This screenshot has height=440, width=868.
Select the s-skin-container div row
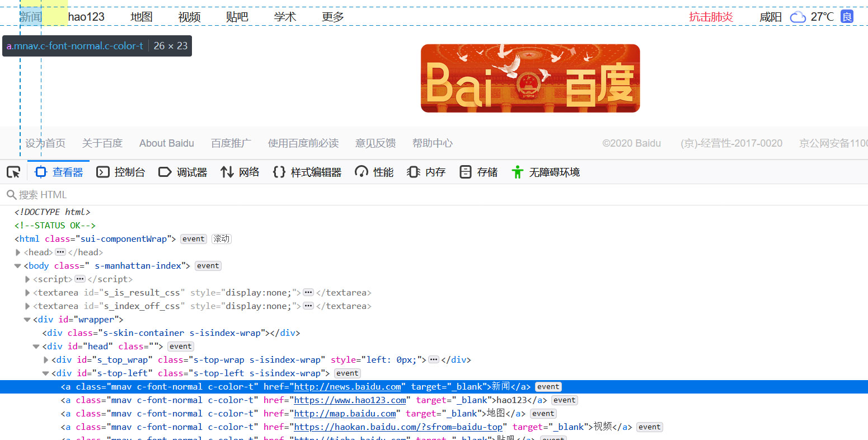pyautogui.click(x=434, y=333)
